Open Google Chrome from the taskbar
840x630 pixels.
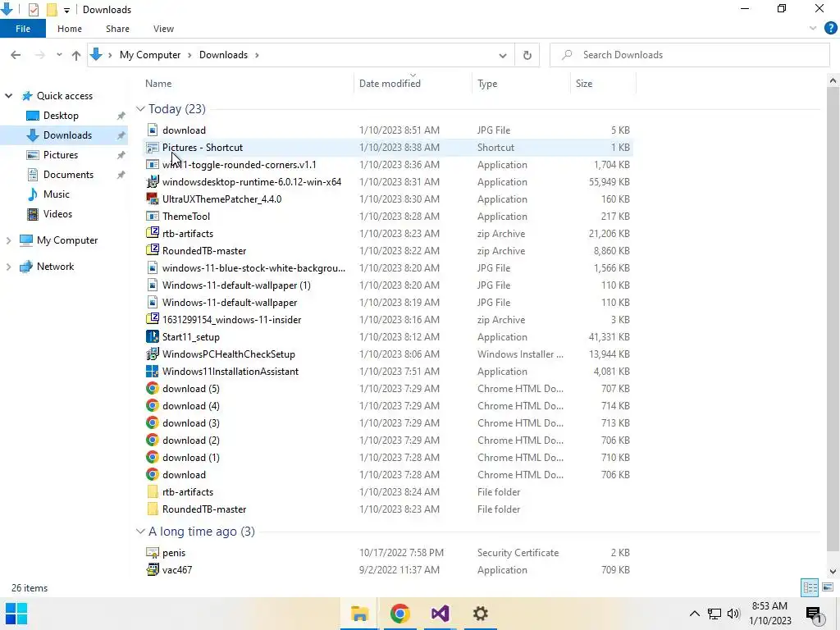point(399,614)
